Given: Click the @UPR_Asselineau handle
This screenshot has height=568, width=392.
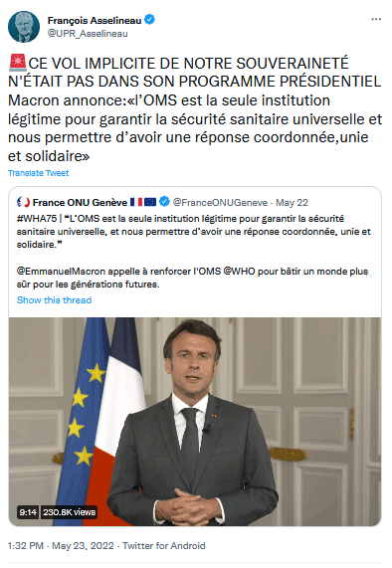Looking at the screenshot, I should click(88, 34).
